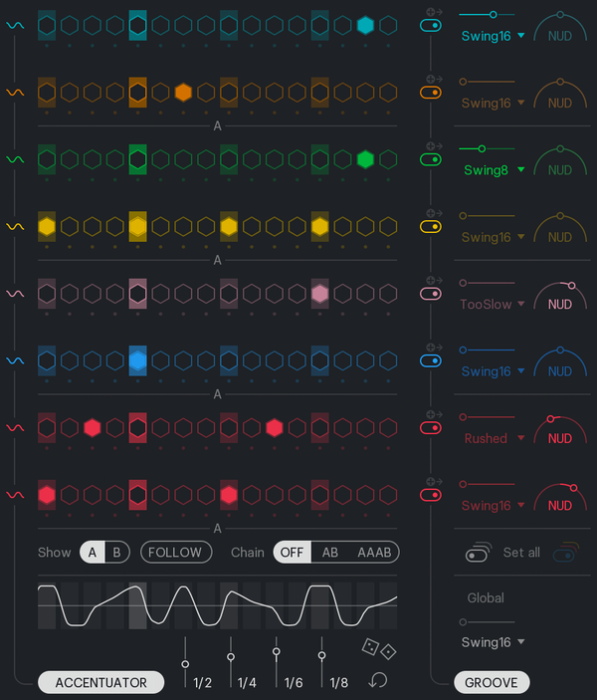597x700 pixels.
Task: Click the green waveform icon on the third row
Action: 15,159
